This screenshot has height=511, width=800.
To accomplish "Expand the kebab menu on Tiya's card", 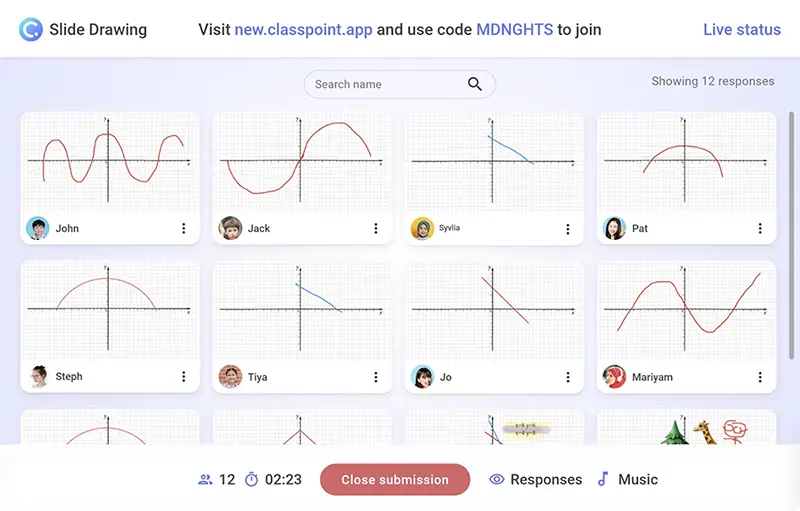I will pos(376,377).
